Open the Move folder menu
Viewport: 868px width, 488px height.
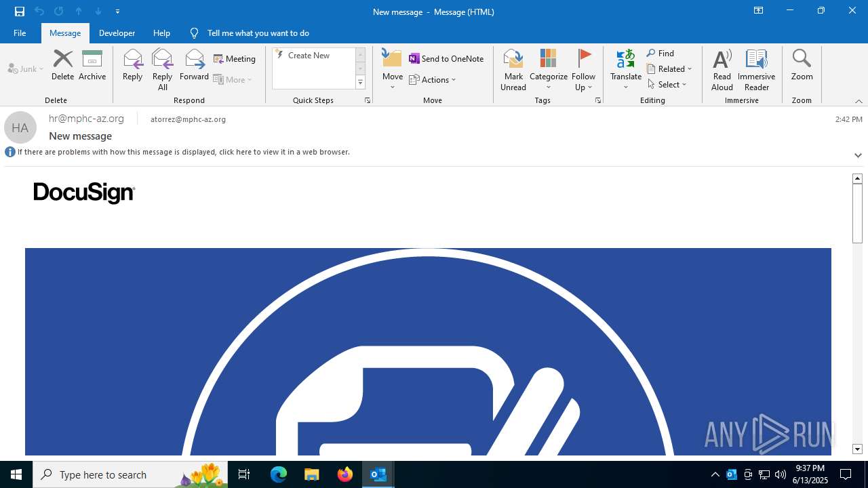(x=393, y=70)
